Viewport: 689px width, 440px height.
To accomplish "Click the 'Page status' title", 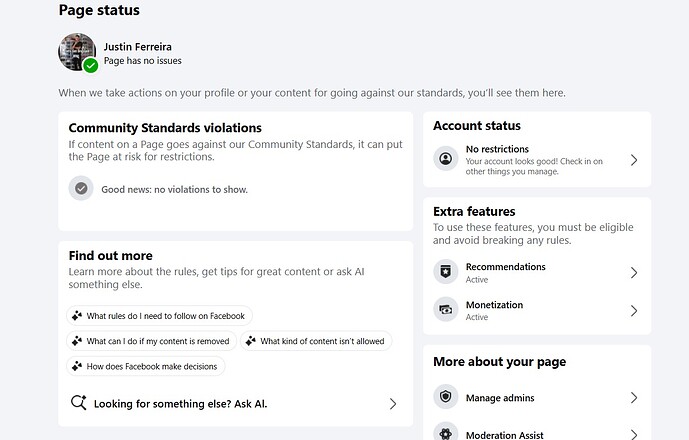I will [99, 10].
